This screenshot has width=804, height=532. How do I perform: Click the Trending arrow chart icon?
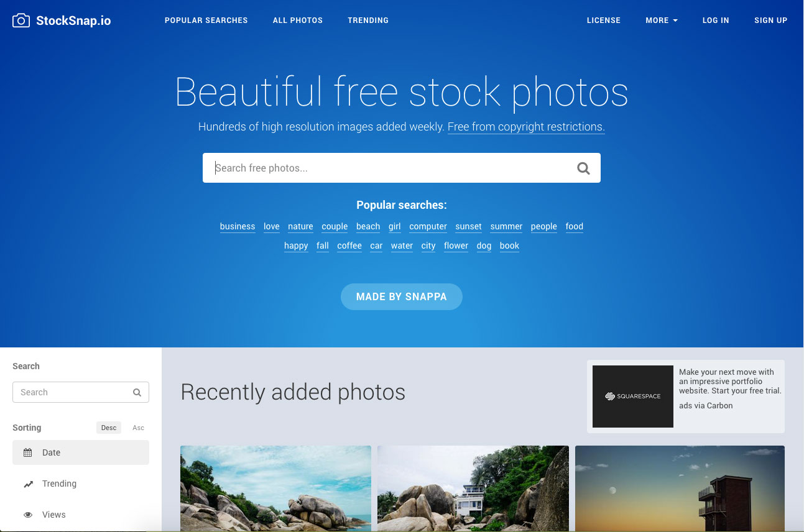[28, 484]
